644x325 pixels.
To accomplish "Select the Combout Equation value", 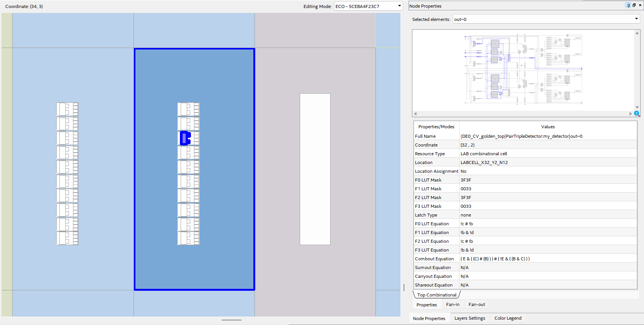I will point(548,259).
